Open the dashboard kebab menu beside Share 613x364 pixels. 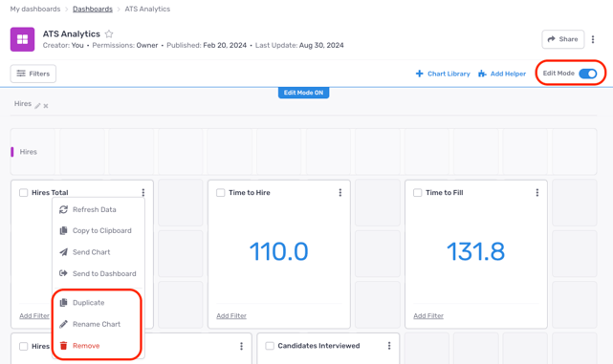click(593, 39)
